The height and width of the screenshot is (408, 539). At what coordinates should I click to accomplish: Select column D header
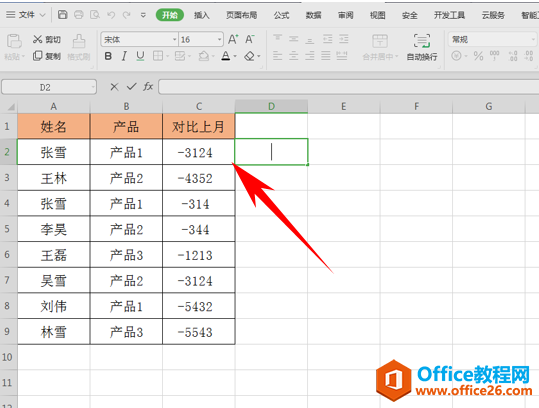271,107
